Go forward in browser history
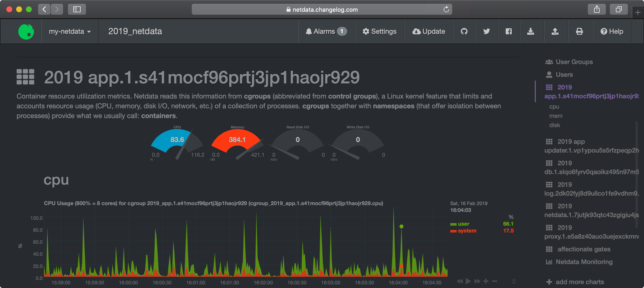 tap(57, 10)
